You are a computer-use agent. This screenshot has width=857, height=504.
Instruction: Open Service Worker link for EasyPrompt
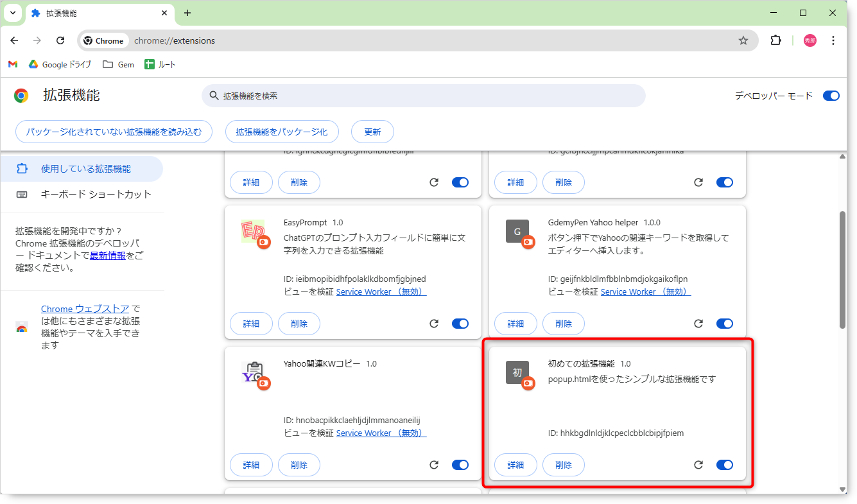point(381,291)
